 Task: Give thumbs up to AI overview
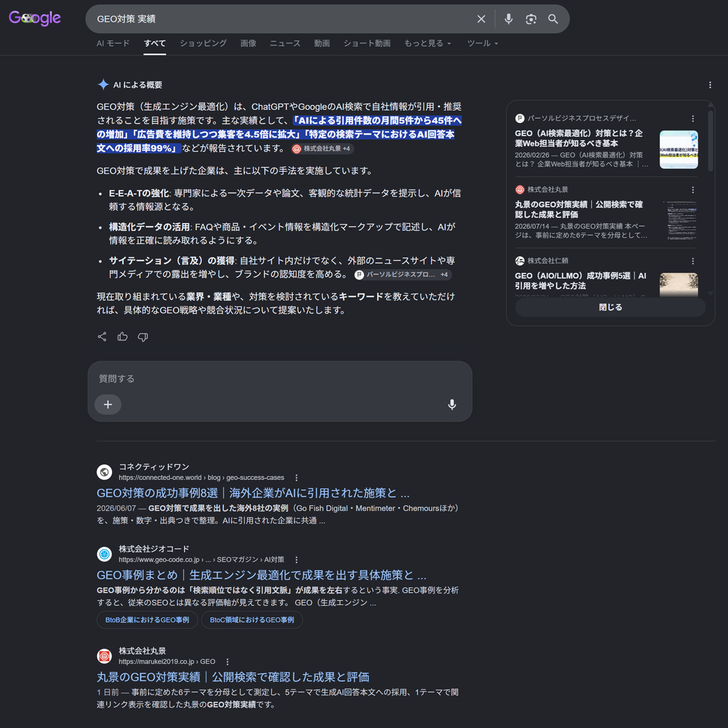(123, 337)
